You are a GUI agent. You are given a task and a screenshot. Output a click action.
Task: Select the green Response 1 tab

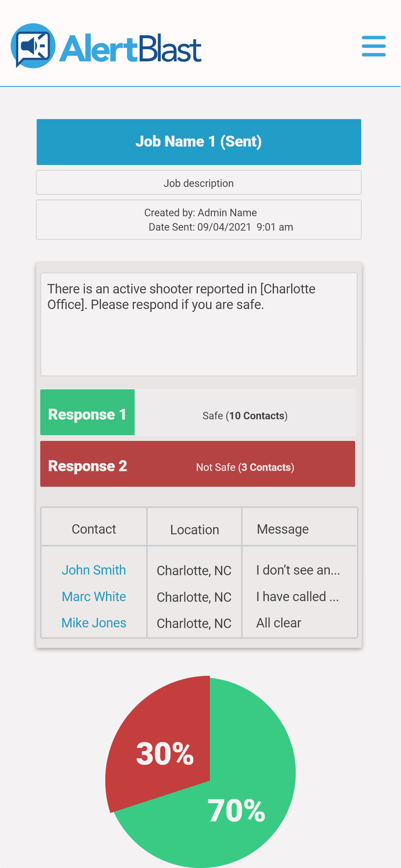coord(87,412)
